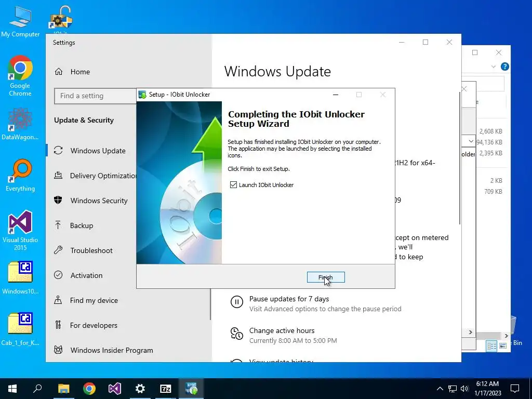532x399 pixels.
Task: Click the Troubleshoot wrench icon
Action: click(58, 250)
